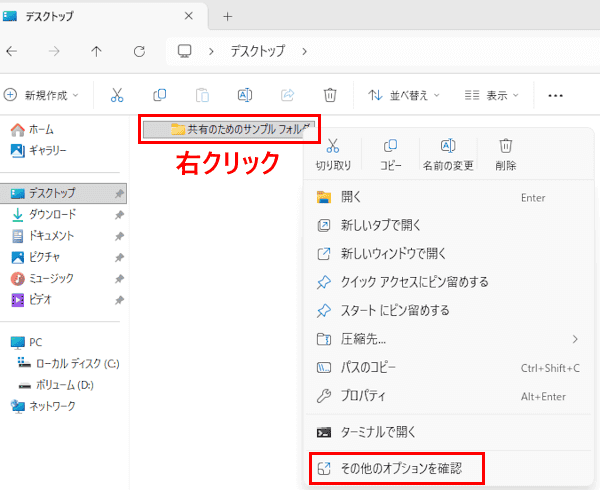Click デスクトップ in the address bar
The image size is (600, 490).
[x=258, y=51]
